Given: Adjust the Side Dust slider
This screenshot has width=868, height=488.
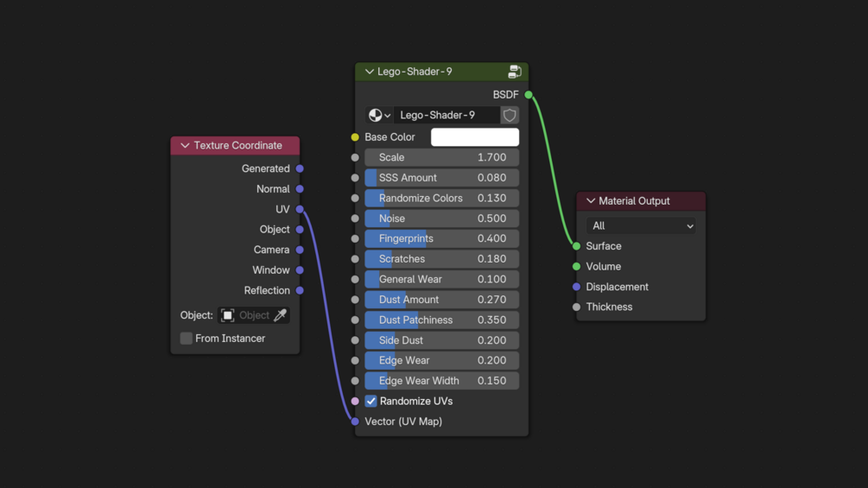Looking at the screenshot, I should pos(441,340).
